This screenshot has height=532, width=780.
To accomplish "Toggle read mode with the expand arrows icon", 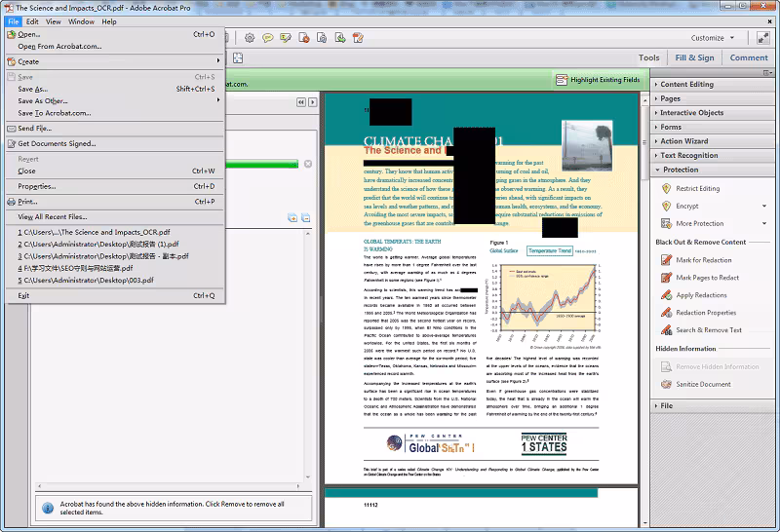I will pos(763,38).
